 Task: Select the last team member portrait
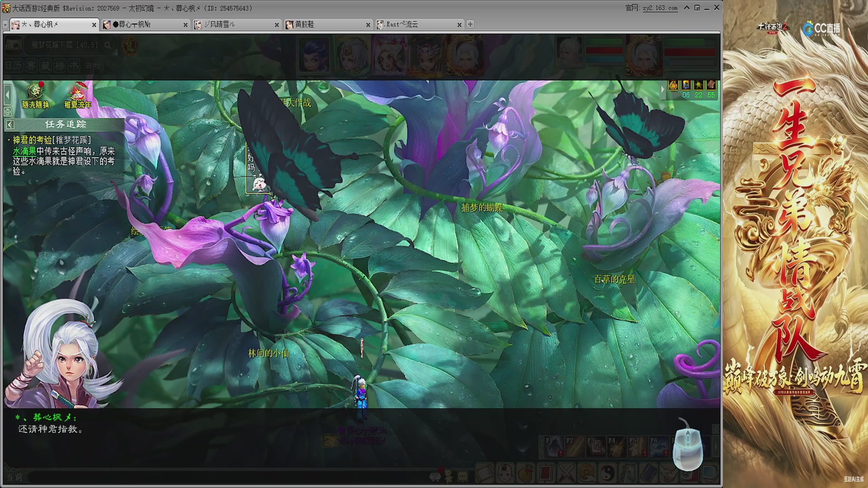coord(465,55)
